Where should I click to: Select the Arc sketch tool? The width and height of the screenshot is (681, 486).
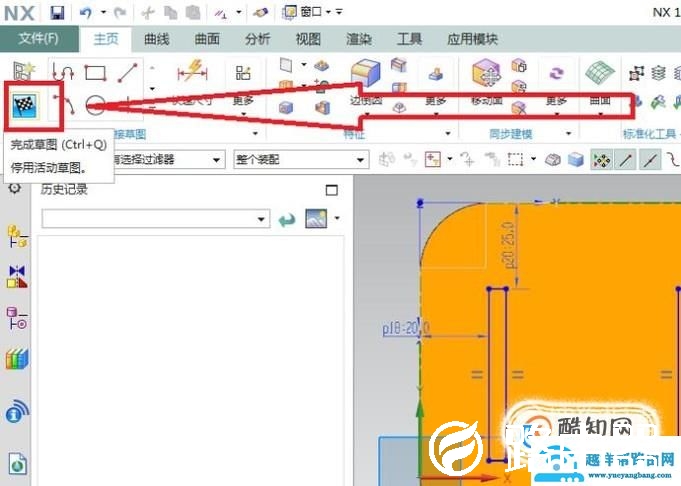pyautogui.click(x=64, y=105)
